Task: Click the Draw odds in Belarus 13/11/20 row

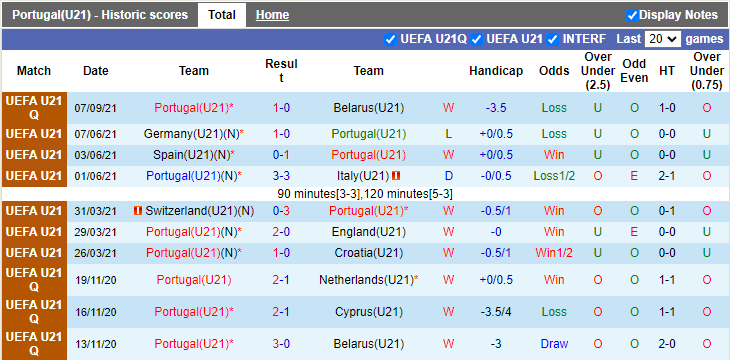Action: coord(554,344)
